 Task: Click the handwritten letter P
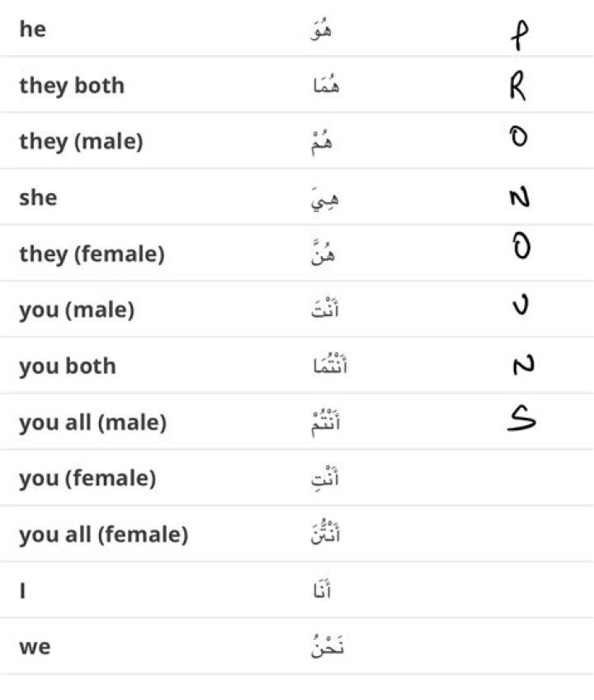click(519, 35)
